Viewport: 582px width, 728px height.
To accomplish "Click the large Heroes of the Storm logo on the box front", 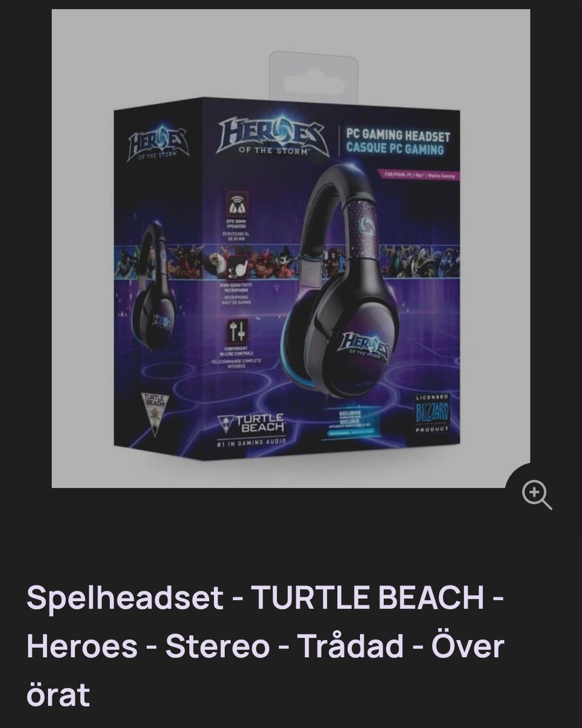I will [x=272, y=136].
